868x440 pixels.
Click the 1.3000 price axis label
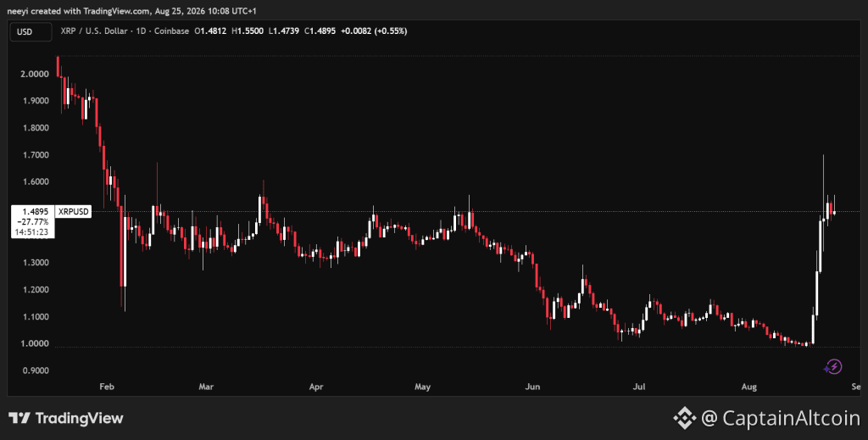pyautogui.click(x=35, y=263)
